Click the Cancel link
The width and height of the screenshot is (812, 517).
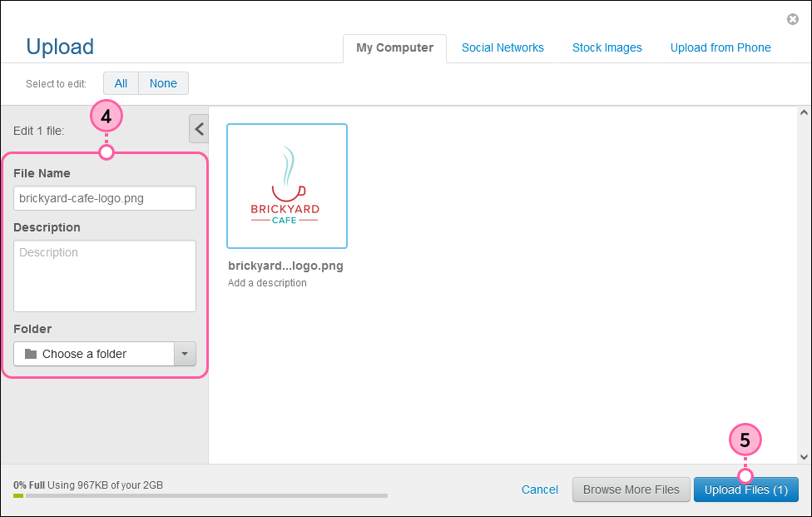tap(540, 490)
